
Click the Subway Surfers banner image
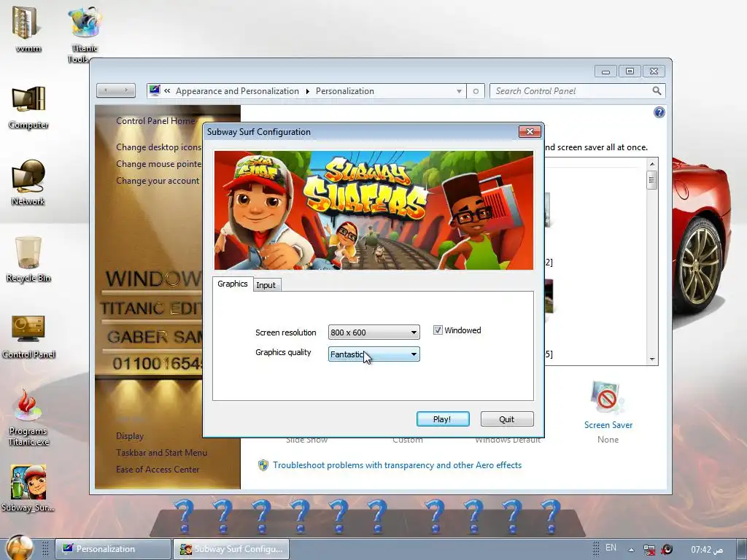373,210
